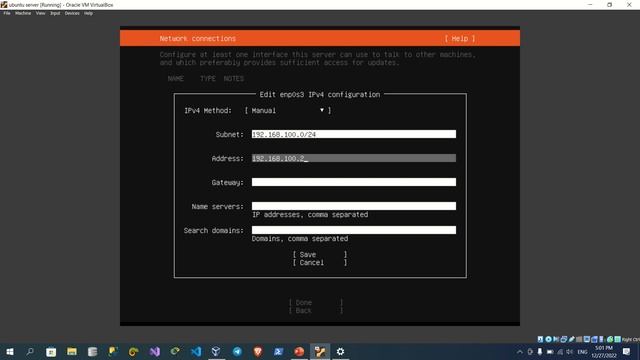Click the battery tray icon
Viewport: 640px width, 360px height.
pos(550,352)
